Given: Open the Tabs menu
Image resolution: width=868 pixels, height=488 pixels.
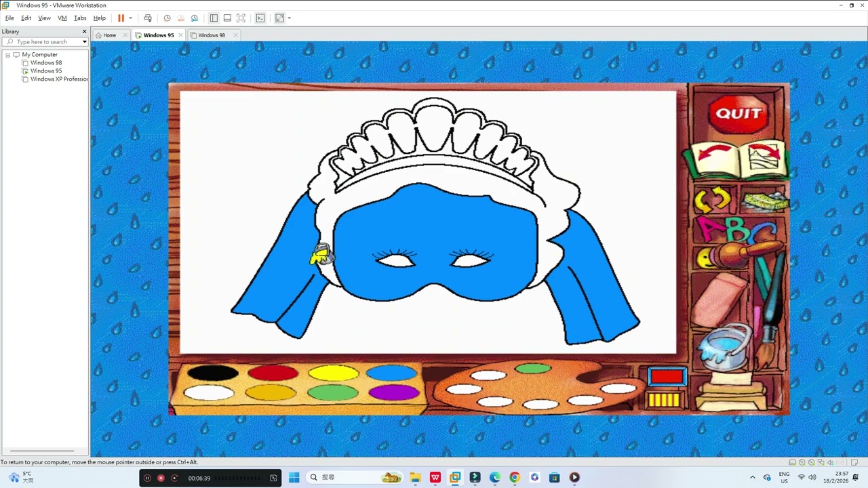Looking at the screenshot, I should [x=80, y=18].
